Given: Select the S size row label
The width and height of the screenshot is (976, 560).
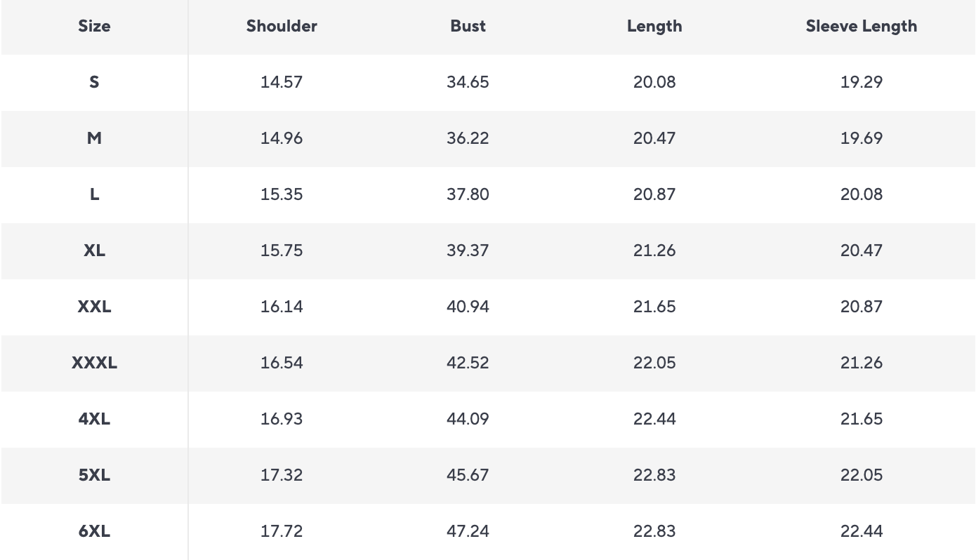Looking at the screenshot, I should click(94, 82).
